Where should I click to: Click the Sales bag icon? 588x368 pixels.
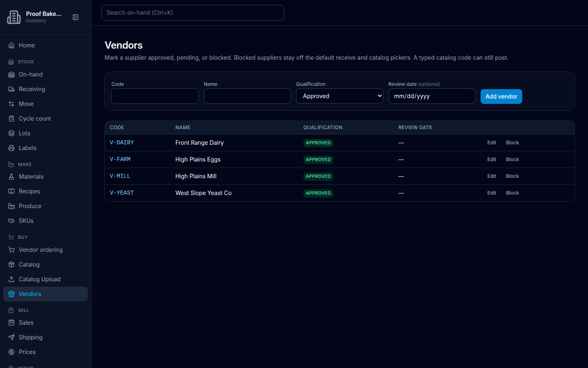click(x=11, y=323)
